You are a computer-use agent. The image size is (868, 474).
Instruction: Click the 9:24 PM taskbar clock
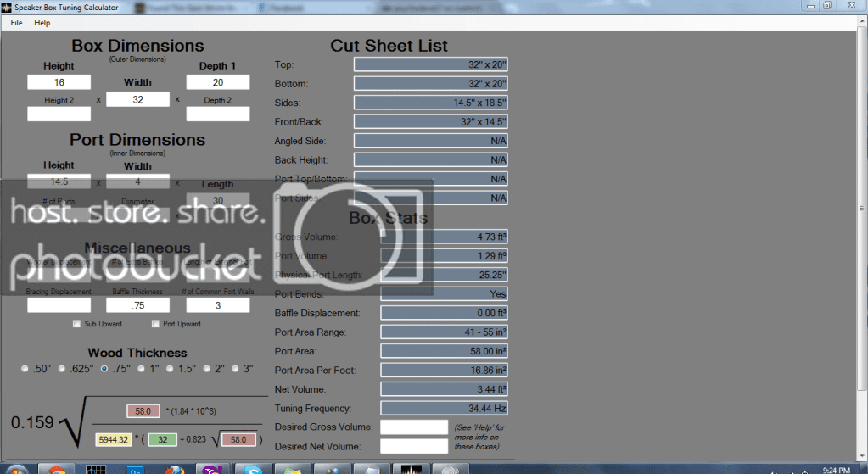(x=836, y=470)
